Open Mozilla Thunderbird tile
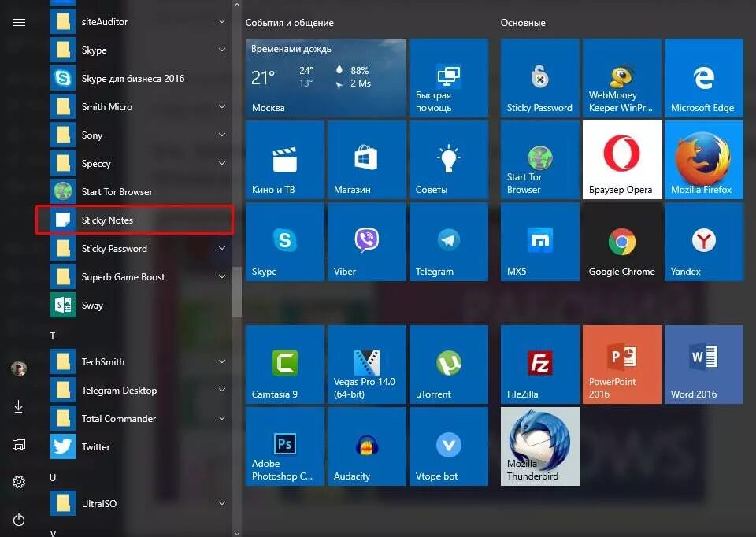Screen dimensions: 756x537 (540, 446)
